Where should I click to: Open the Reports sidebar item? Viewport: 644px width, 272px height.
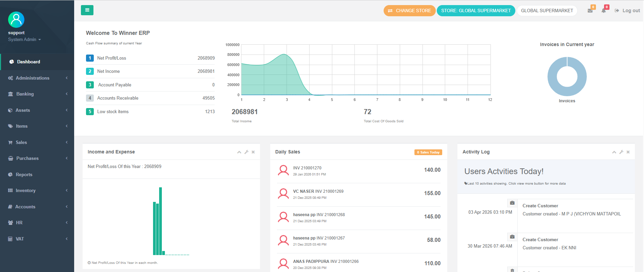(x=24, y=174)
